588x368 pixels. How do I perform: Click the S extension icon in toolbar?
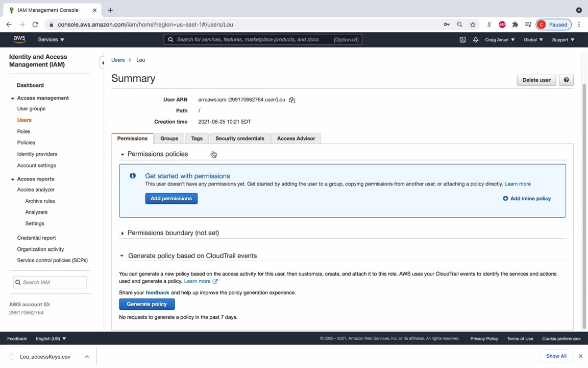click(488, 25)
